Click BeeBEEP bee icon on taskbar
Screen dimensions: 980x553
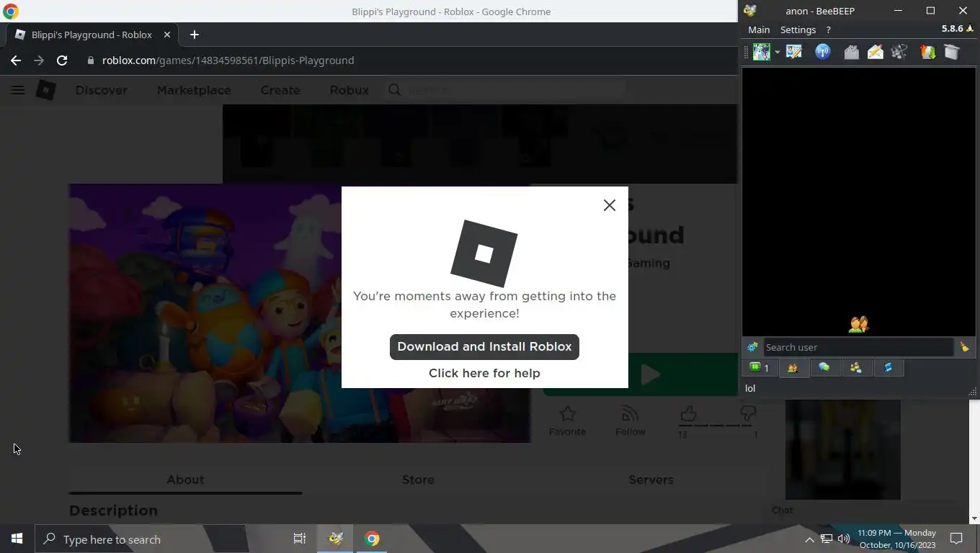[x=336, y=539]
